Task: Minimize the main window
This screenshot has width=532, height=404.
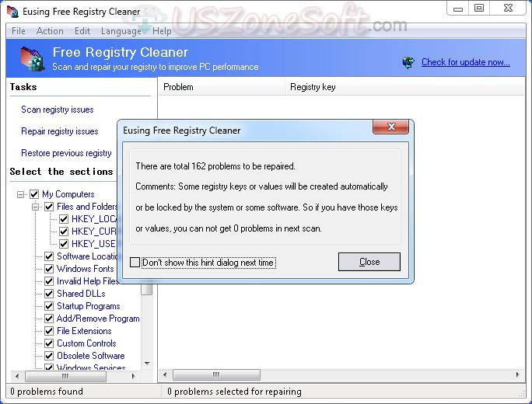Action: [457, 8]
